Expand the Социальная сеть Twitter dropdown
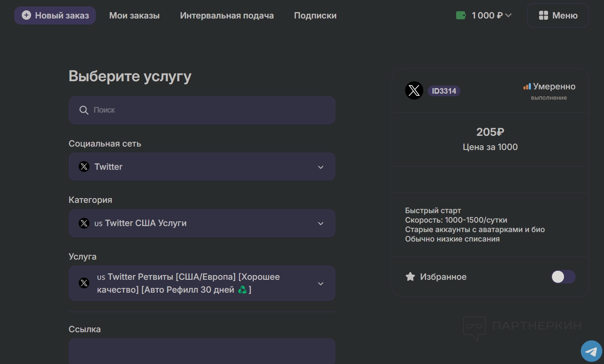The height and width of the screenshot is (364, 604). coord(320,167)
